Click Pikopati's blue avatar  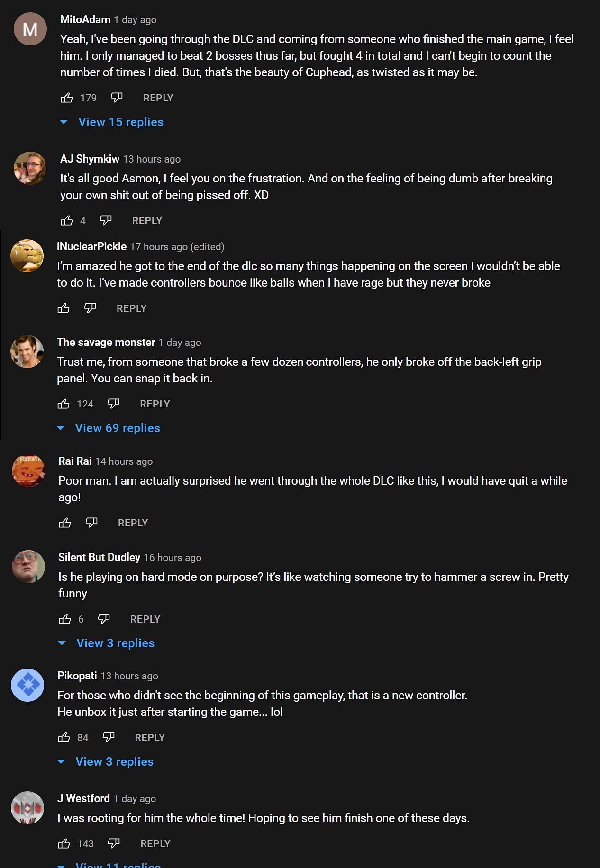pyautogui.click(x=27, y=685)
